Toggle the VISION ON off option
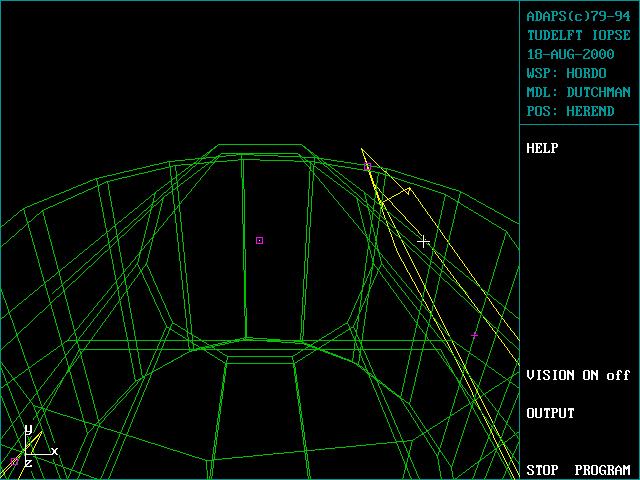 point(578,375)
